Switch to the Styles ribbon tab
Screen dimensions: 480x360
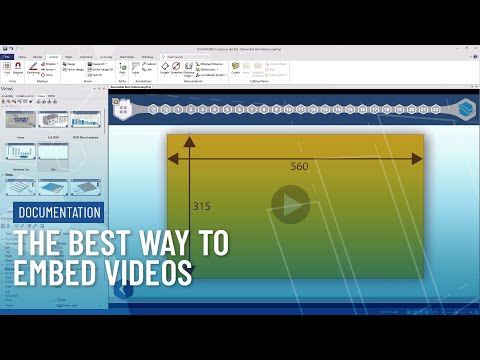click(x=68, y=57)
